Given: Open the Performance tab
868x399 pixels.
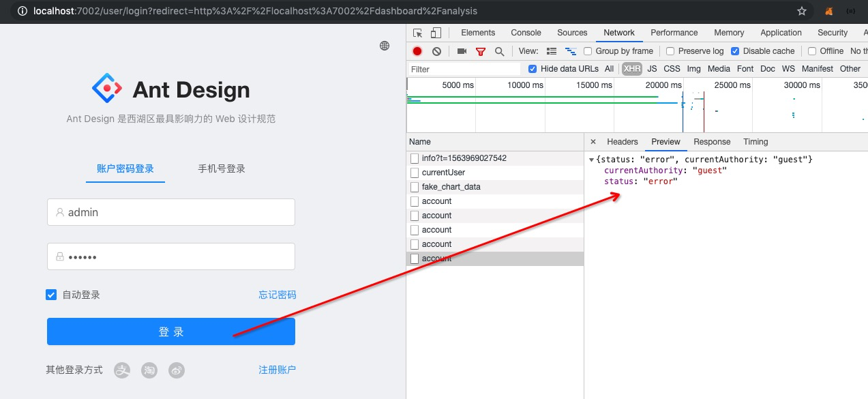Looking at the screenshot, I should (674, 33).
